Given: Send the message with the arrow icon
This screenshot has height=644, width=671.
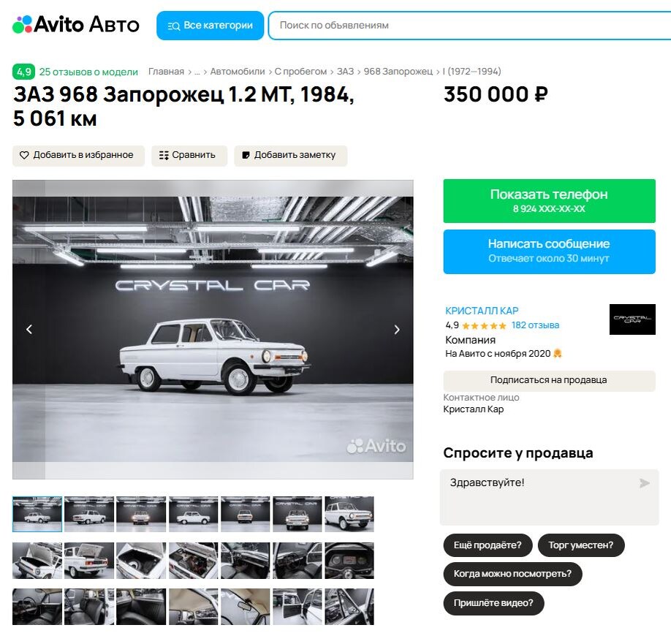Looking at the screenshot, I should click(644, 482).
